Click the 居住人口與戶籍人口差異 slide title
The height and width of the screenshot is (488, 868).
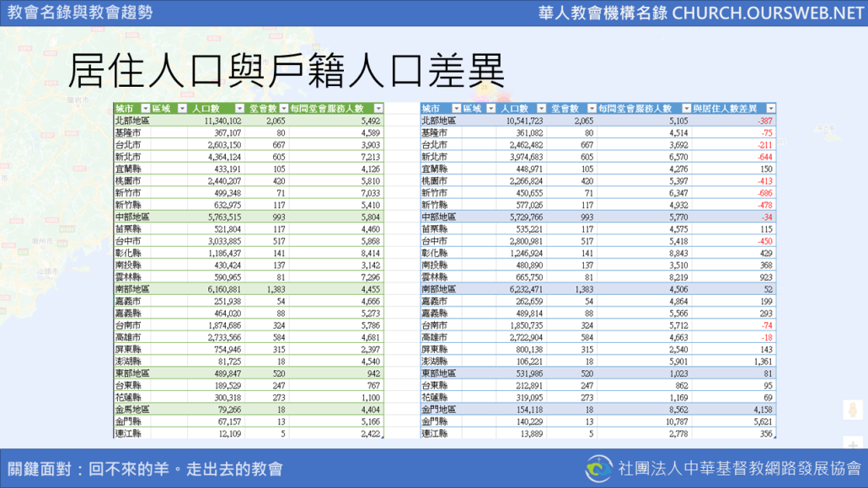[x=286, y=71]
